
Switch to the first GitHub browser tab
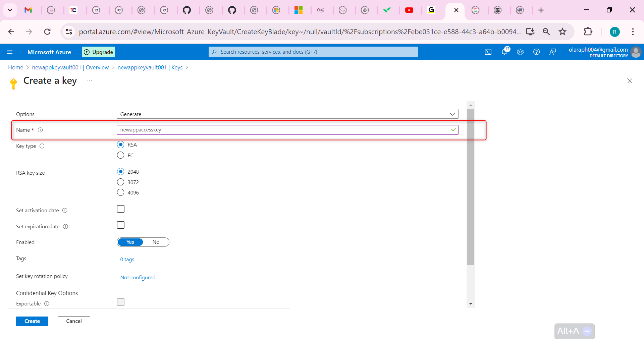187,10
